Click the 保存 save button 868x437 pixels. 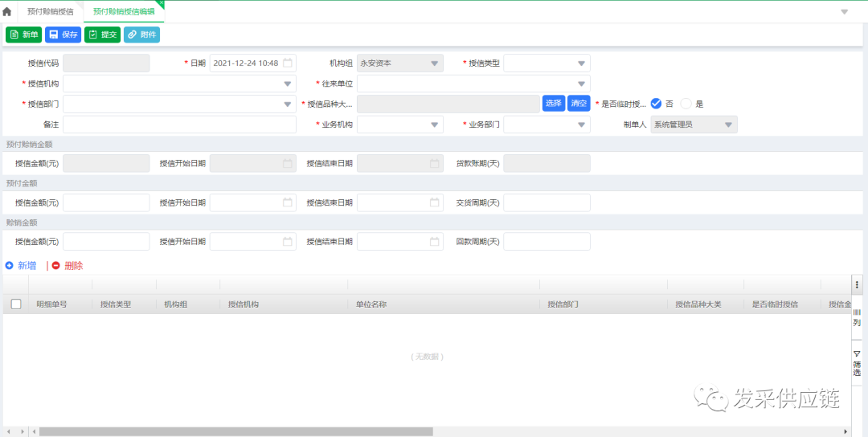[63, 35]
